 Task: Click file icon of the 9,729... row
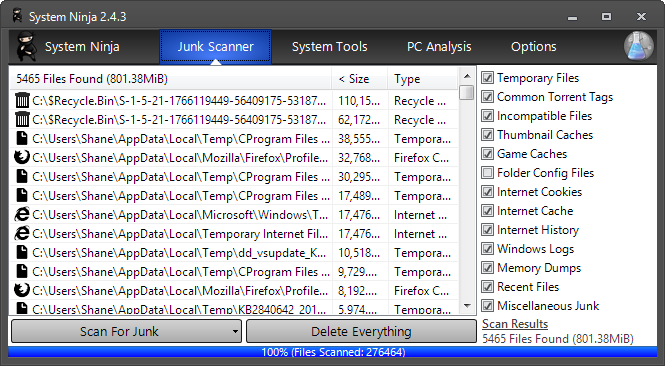tap(22, 271)
